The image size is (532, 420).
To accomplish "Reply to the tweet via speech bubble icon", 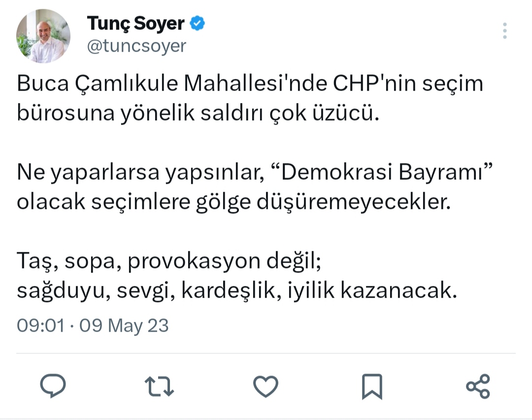I will coord(53,385).
